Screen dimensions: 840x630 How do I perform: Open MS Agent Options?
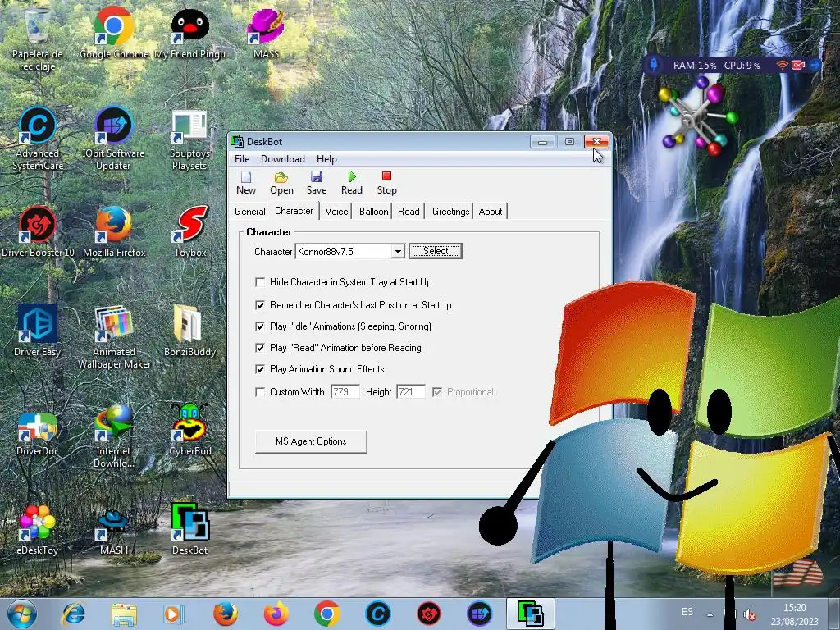tap(311, 441)
